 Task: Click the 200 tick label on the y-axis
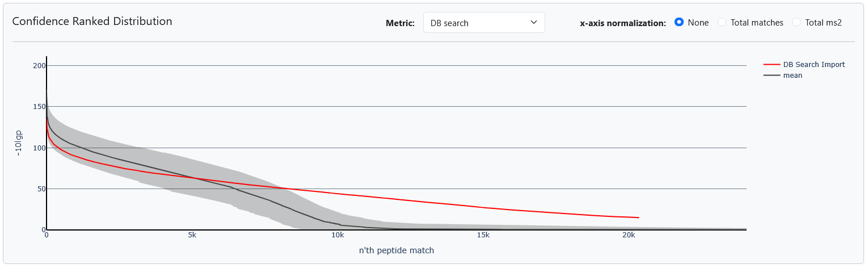(x=39, y=66)
